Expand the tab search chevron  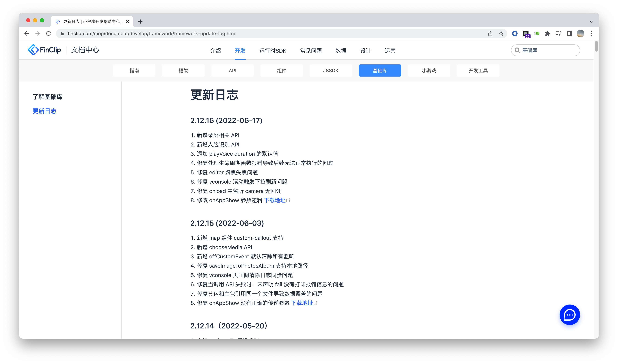(x=591, y=22)
